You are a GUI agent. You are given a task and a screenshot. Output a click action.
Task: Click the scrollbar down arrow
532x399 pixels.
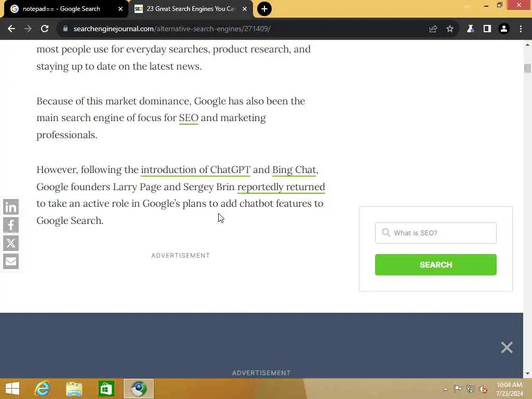point(527,374)
